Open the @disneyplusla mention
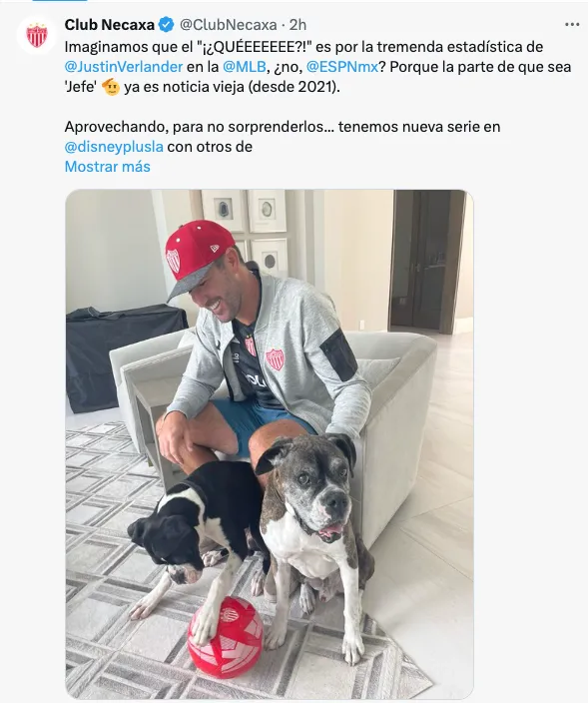 pyautogui.click(x=114, y=147)
